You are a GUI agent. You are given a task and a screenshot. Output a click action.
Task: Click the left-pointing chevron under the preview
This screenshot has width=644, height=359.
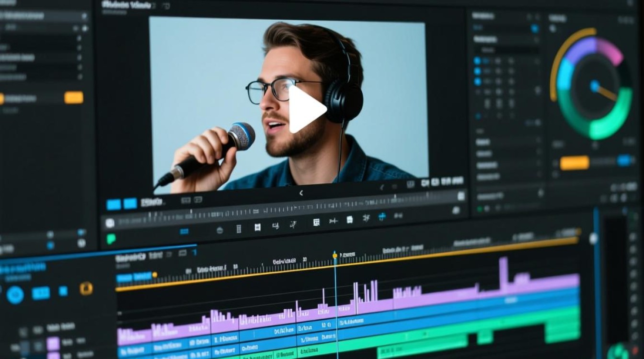point(301,193)
